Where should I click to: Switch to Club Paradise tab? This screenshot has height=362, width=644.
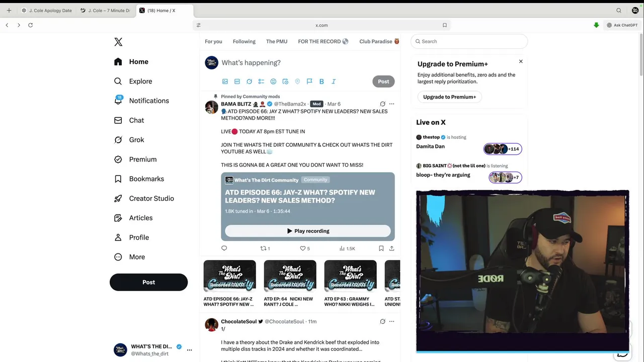[379, 41]
